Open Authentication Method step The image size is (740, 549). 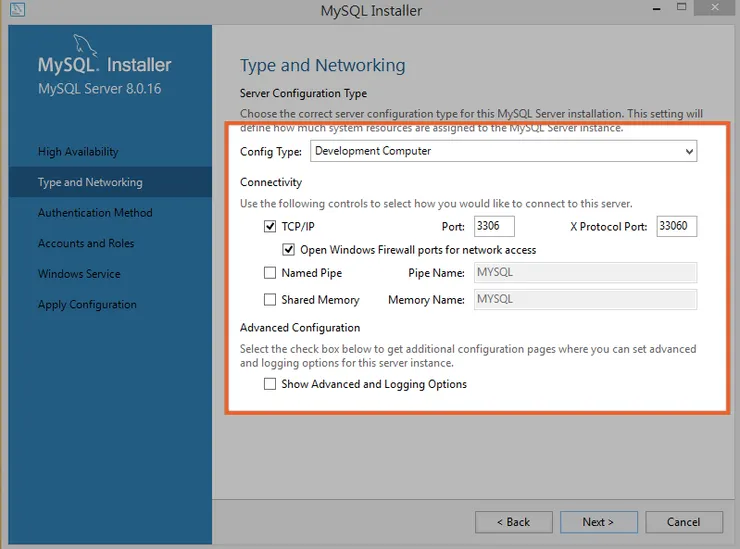95,213
